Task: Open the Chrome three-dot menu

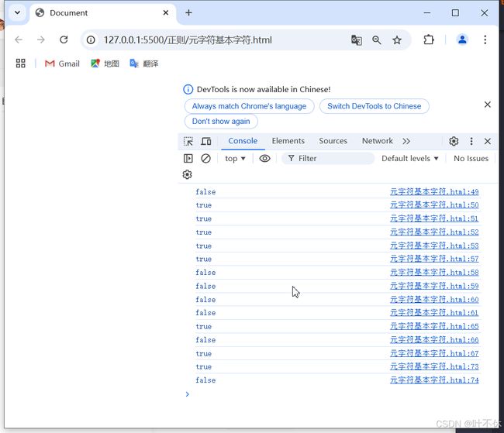Action: tap(485, 40)
